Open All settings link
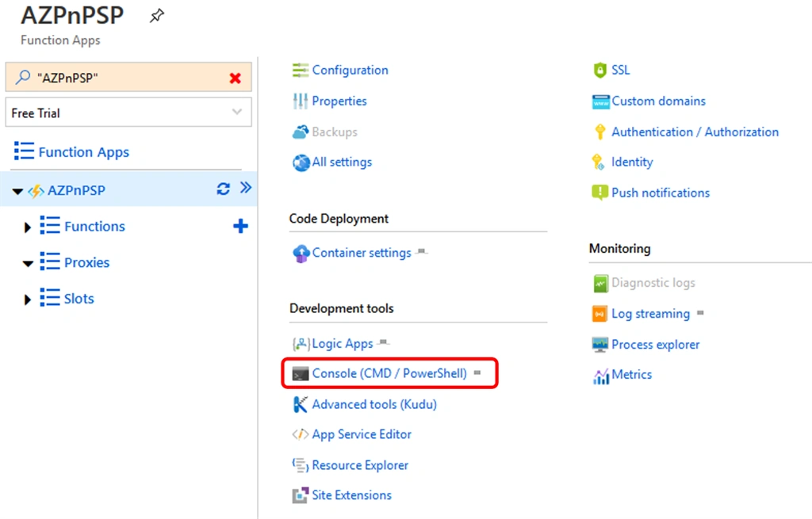The width and height of the screenshot is (812, 519). tap(342, 162)
